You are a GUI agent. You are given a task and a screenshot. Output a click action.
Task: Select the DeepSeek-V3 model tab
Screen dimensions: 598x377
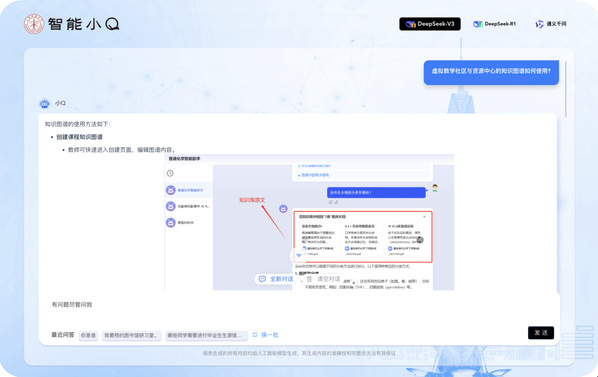[x=430, y=24]
